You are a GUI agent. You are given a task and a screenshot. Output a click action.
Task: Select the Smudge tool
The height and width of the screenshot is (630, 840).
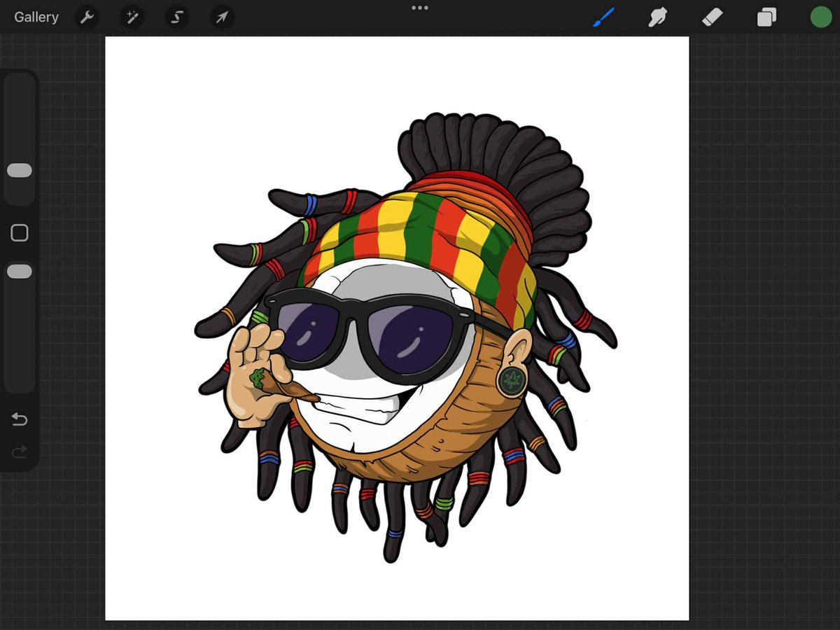657,17
